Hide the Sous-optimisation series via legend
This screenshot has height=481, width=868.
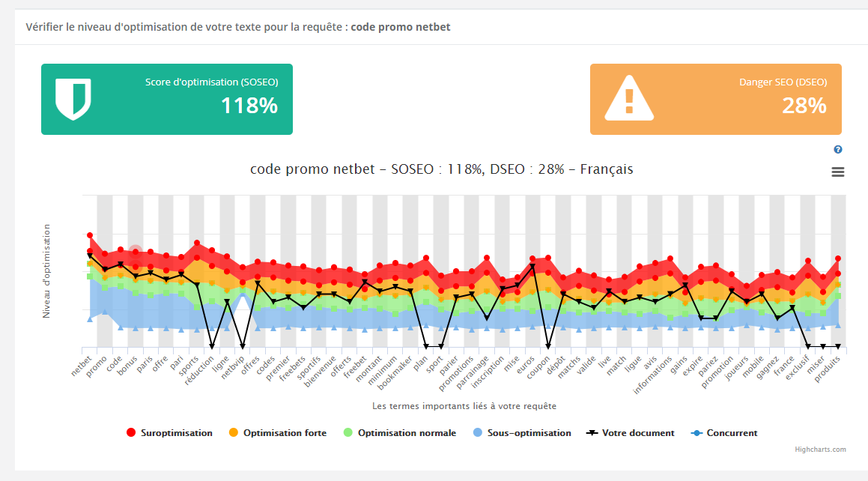529,433
